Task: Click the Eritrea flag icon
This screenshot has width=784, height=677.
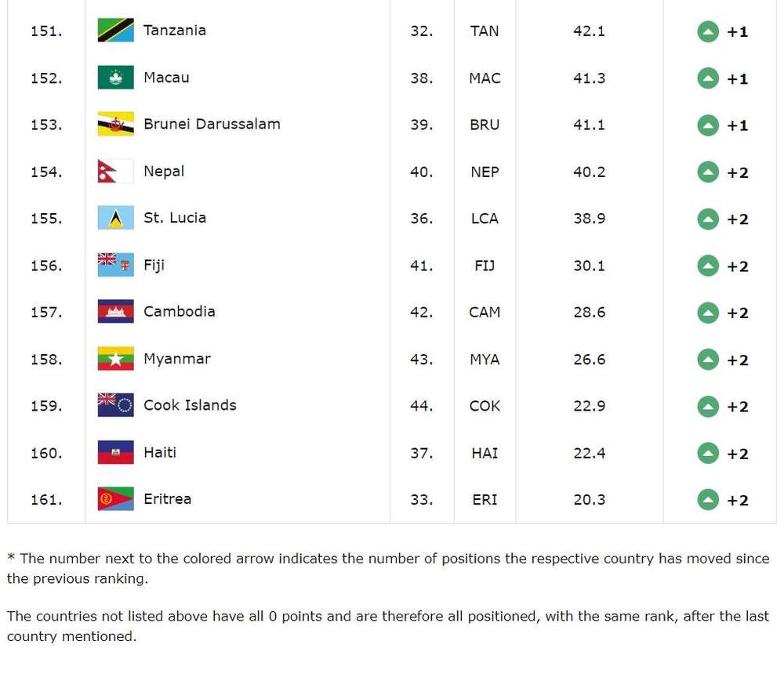Action: tap(115, 499)
